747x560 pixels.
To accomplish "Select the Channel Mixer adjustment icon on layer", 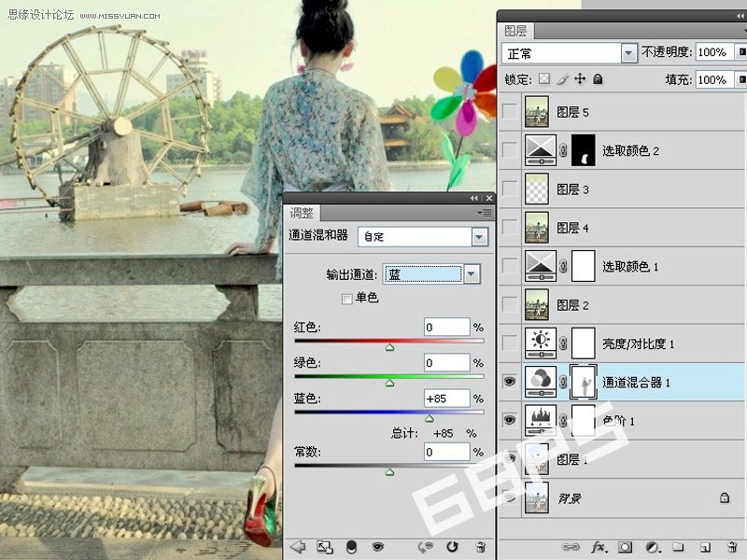I will point(541,382).
